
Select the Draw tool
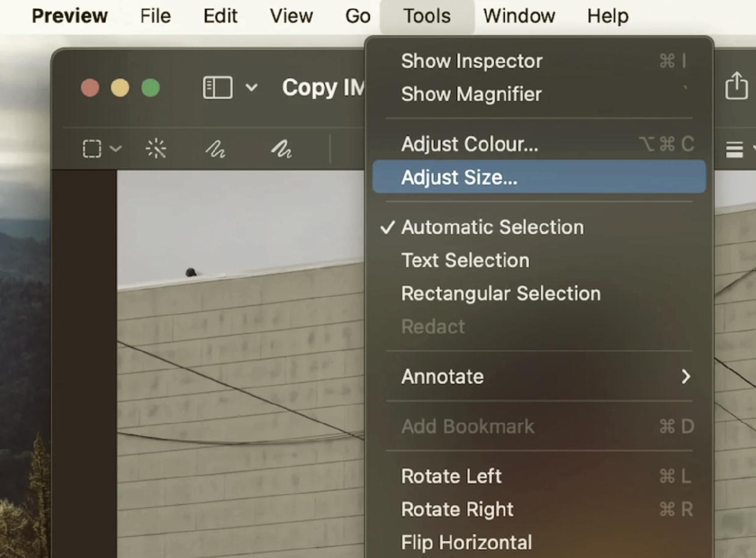pos(281,148)
